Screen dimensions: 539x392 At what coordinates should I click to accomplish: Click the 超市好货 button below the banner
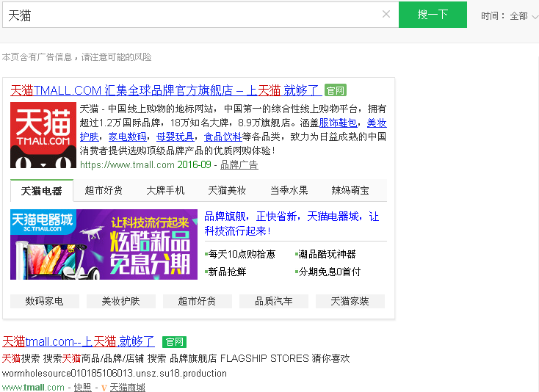point(198,301)
